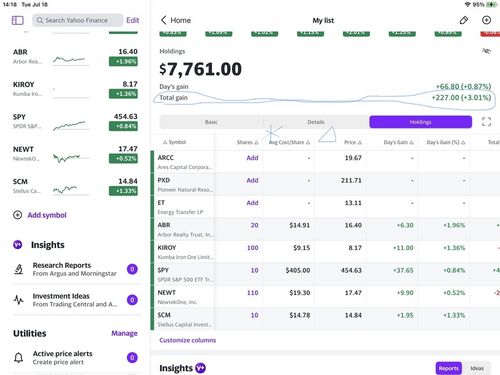Add shares for ET

click(252, 203)
